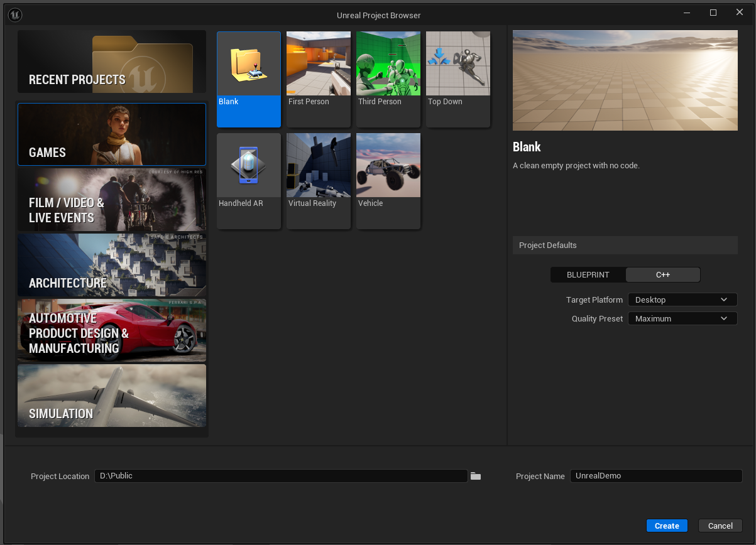Click the Create button
Viewport: 756px width, 545px height.
pyautogui.click(x=667, y=526)
